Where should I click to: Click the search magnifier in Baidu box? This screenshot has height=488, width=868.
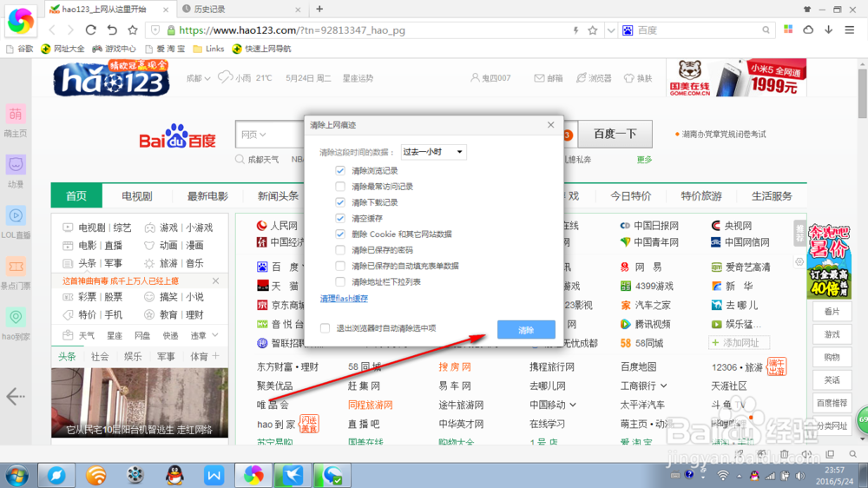(766, 30)
